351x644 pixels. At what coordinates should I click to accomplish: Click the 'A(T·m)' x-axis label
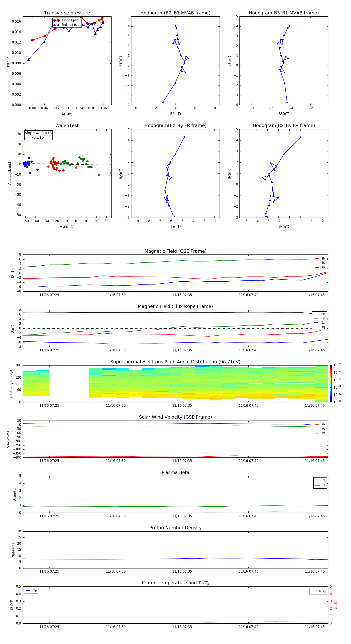[67, 114]
